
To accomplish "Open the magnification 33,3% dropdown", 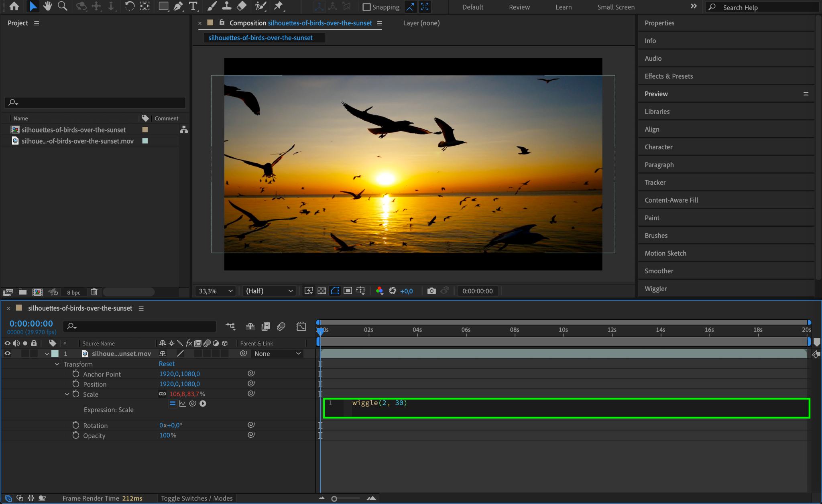I will tap(216, 291).
